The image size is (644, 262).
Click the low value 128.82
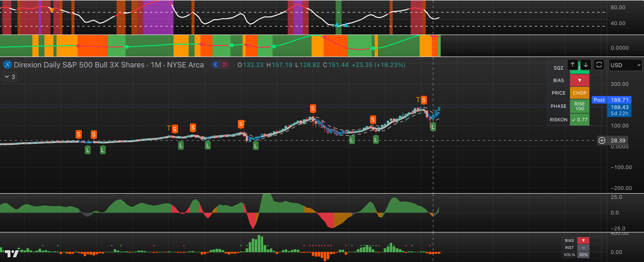pyautogui.click(x=309, y=65)
